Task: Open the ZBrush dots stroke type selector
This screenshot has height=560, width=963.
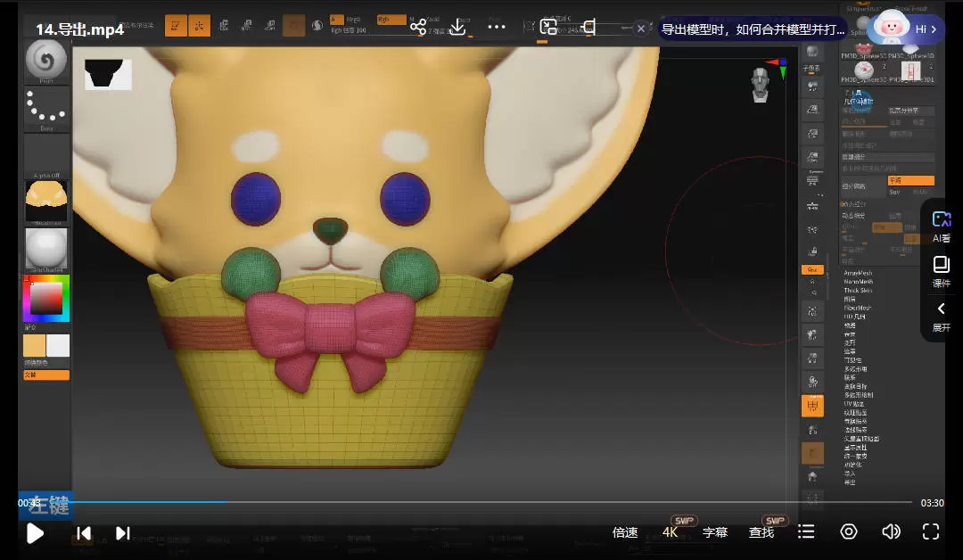Action: pyautogui.click(x=46, y=109)
